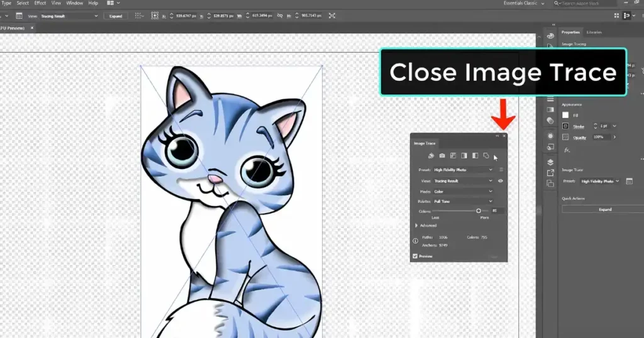Click the Search Adobe Stock field
Screen dimensions: 644x338
click(x=585, y=3)
